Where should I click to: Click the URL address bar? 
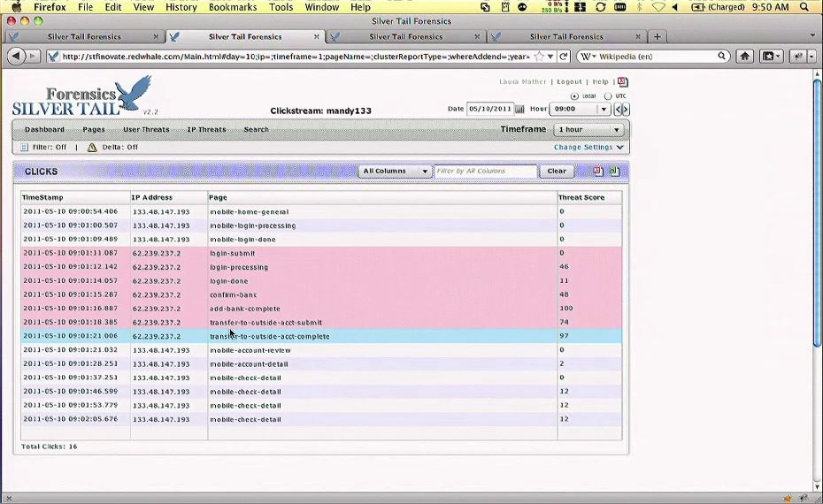click(x=296, y=56)
